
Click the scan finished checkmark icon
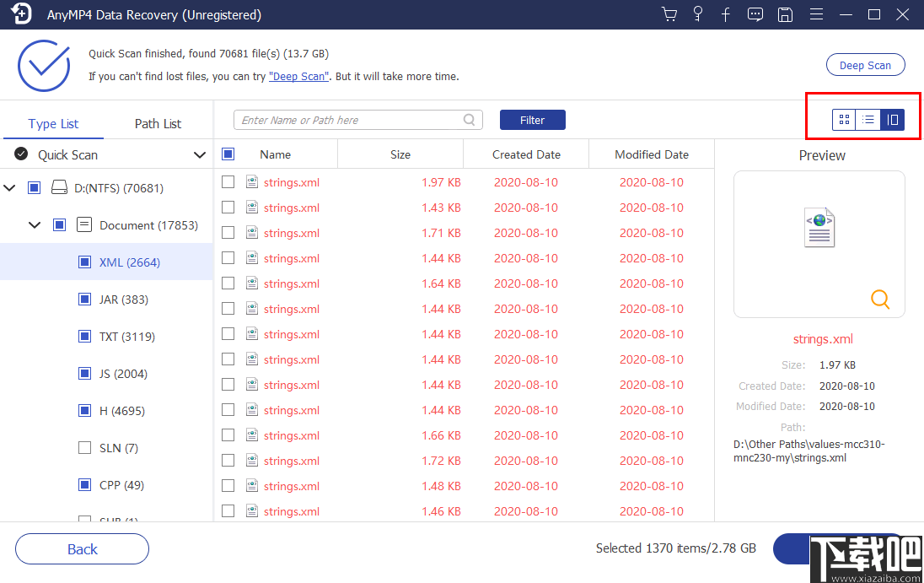(44, 66)
